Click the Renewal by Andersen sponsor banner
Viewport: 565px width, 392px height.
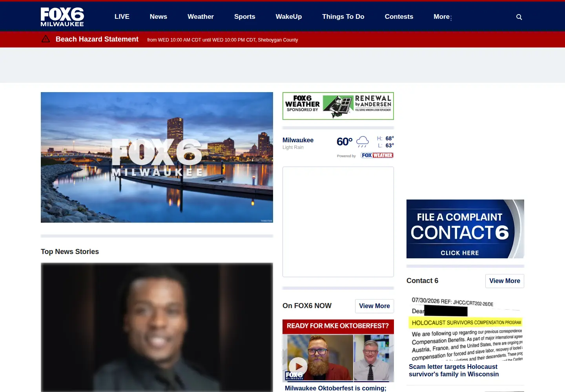pos(338,106)
